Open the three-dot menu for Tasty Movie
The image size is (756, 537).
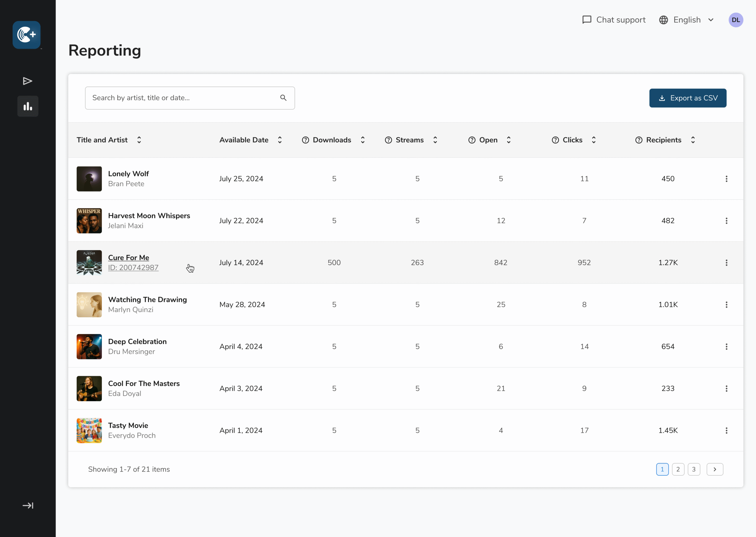726,430
